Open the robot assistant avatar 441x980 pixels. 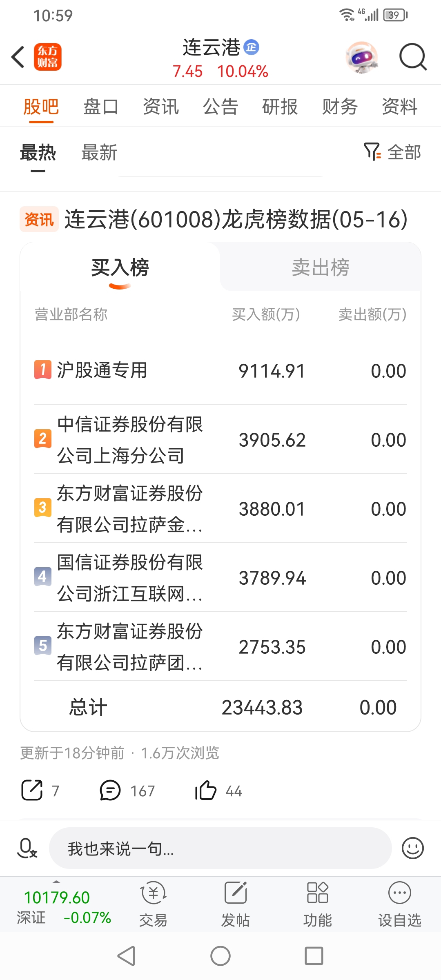click(x=361, y=57)
